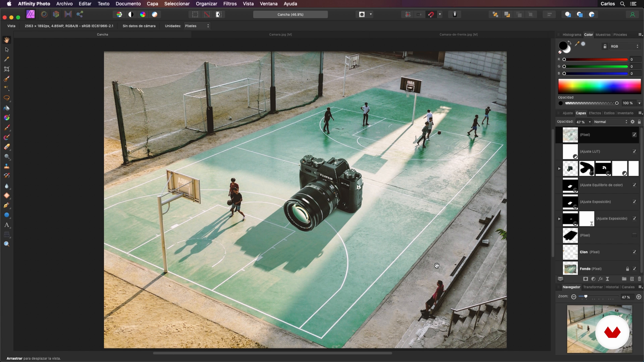Screen dimensions: 644x362
Task: Click lock icon on Fondo layer
Action: (x=627, y=269)
